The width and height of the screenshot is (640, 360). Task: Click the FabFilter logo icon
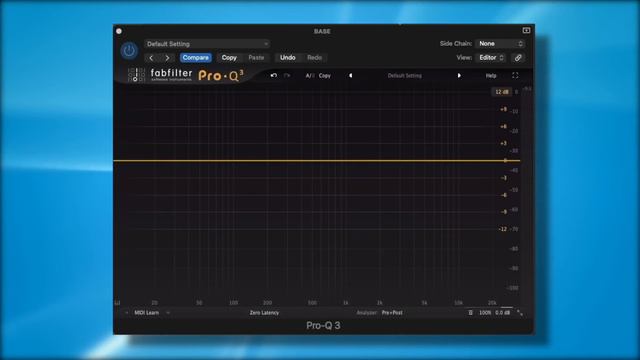[136, 75]
